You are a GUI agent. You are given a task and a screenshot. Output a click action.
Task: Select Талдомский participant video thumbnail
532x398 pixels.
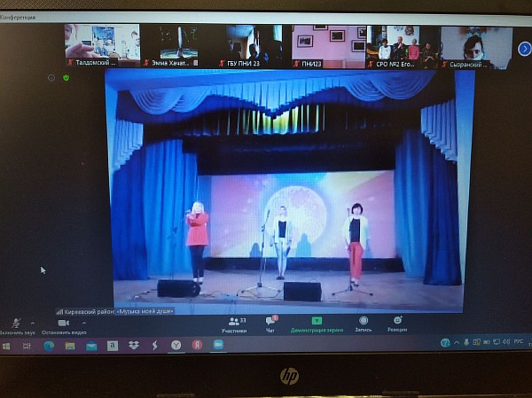[103, 45]
